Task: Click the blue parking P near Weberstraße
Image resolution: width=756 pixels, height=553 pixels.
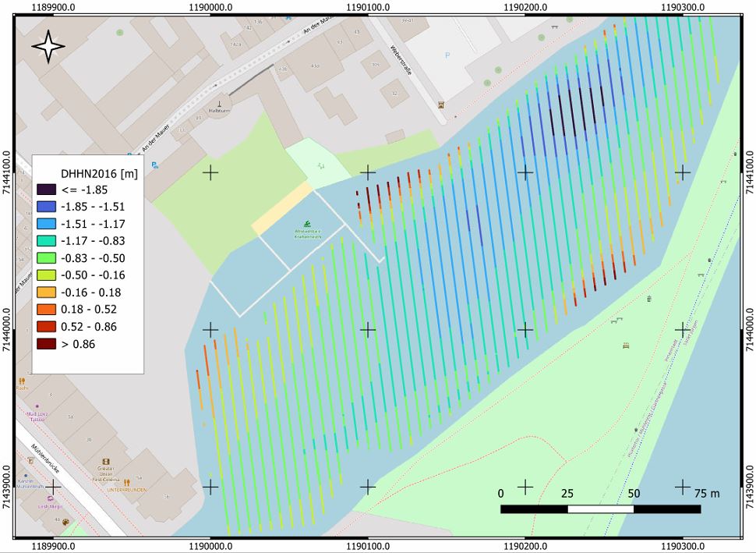Action: coord(447,55)
